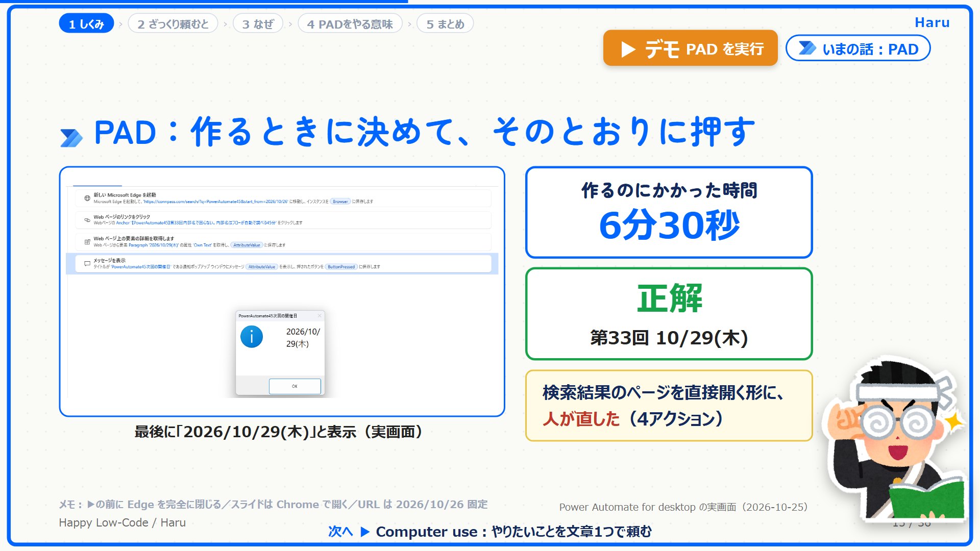
Task: Click the 'デモ PAD を実行' demo button
Action: coord(690,48)
